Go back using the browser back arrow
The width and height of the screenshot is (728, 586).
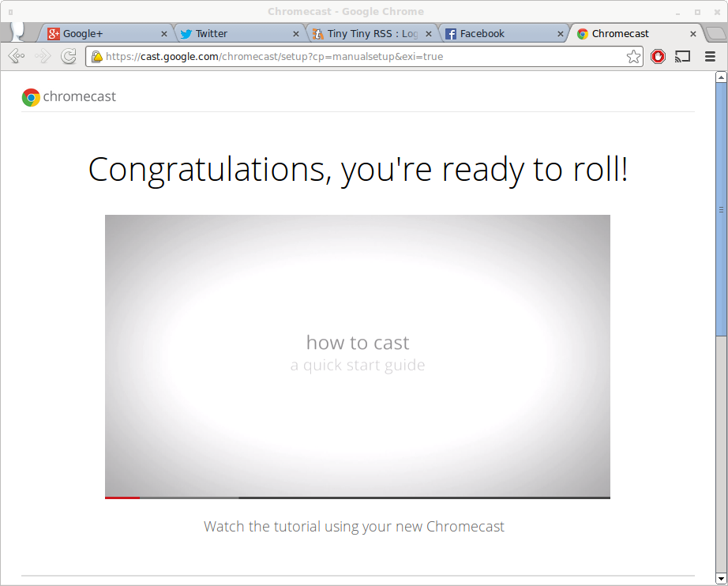[x=17, y=57]
